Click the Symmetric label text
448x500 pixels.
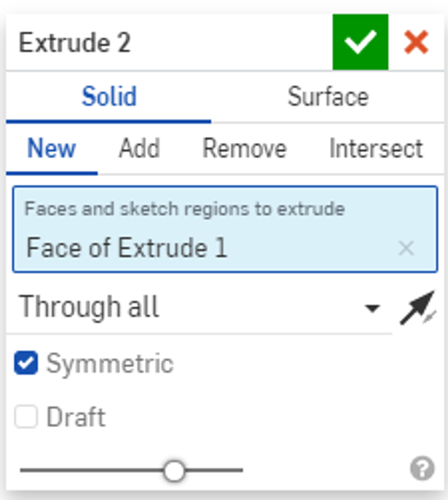point(110,363)
